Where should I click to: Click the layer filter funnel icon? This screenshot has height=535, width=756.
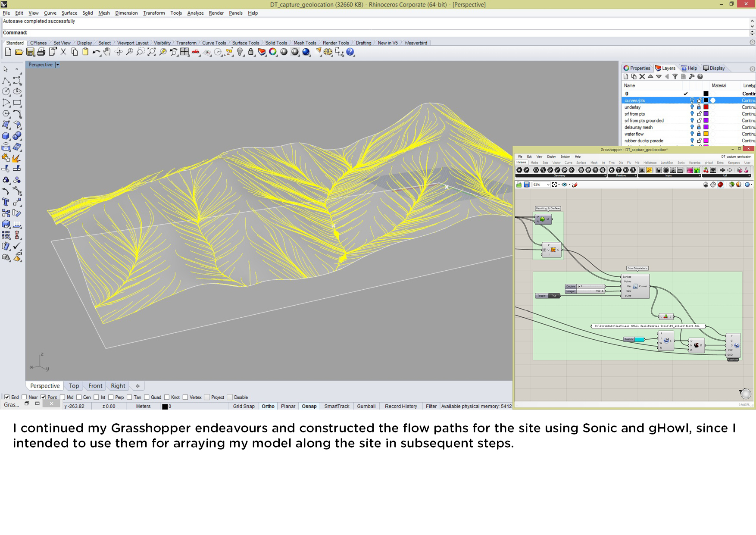coord(675,77)
